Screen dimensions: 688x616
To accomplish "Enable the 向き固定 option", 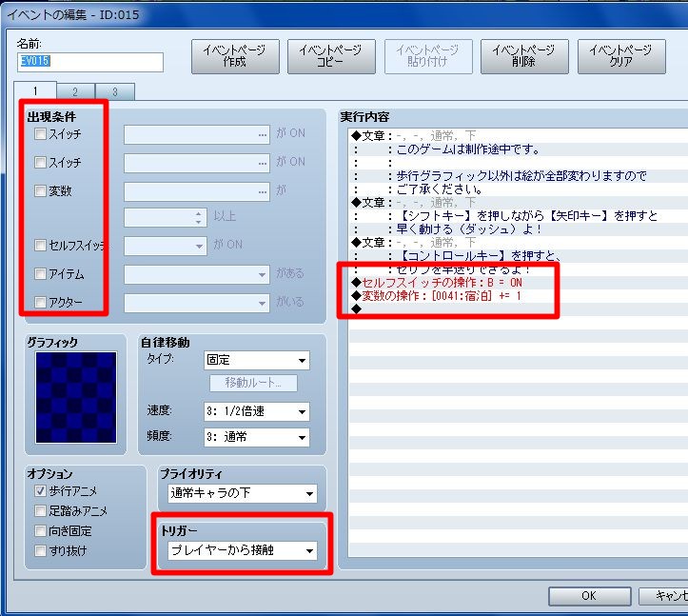I will [40, 531].
